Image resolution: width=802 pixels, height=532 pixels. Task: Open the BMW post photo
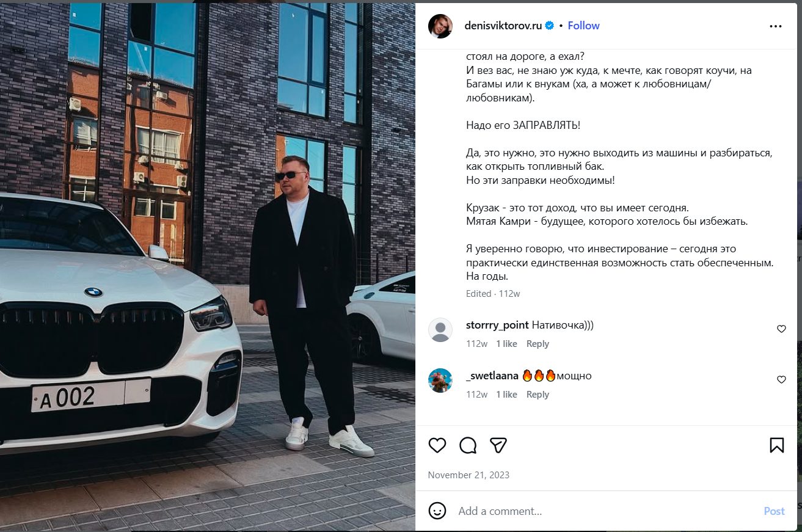208,266
